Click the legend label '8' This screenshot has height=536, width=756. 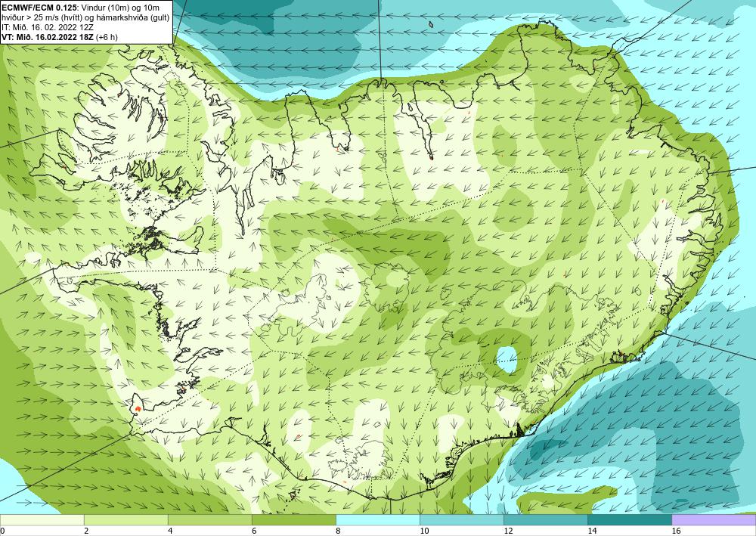coord(338,531)
